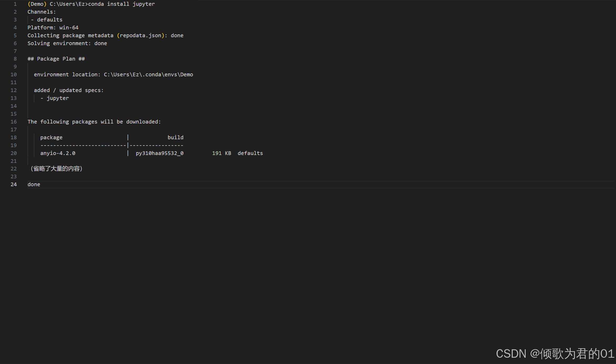Click the environment location path text
The height and width of the screenshot is (364, 616).
(148, 74)
